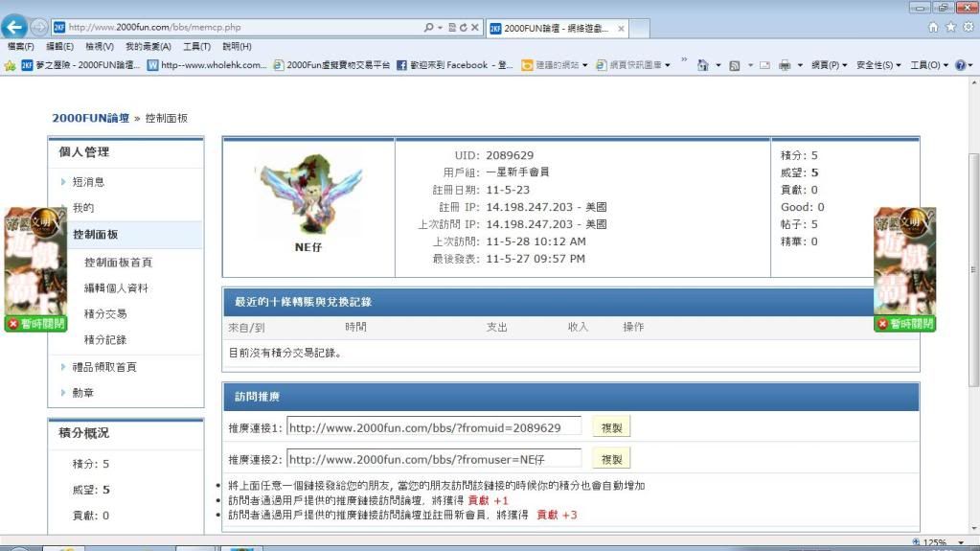This screenshot has height=551, width=980.
Task: Open the 檢視(V) menu
Action: (99, 47)
